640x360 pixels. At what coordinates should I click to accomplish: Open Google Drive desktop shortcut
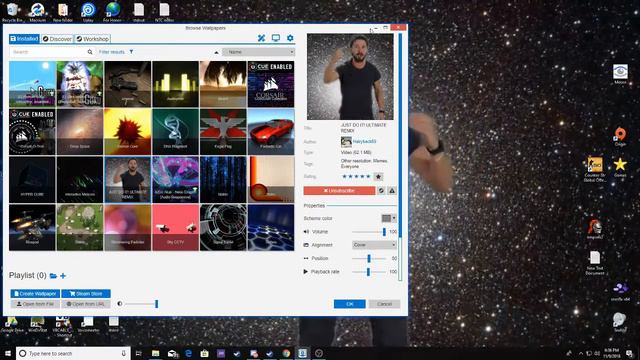[x=12, y=324]
